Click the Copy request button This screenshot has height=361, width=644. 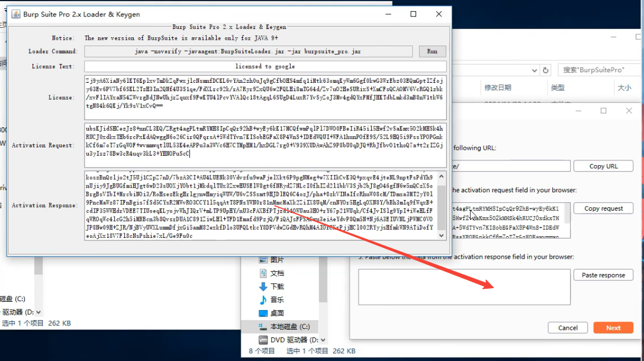click(x=603, y=208)
